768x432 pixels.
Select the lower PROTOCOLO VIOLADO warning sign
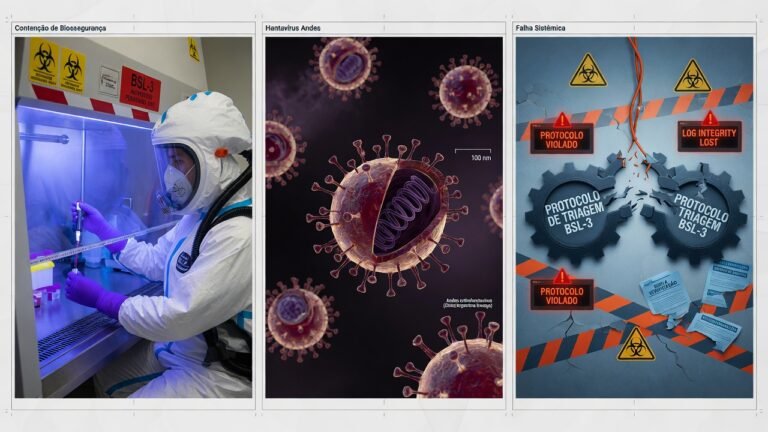point(562,294)
